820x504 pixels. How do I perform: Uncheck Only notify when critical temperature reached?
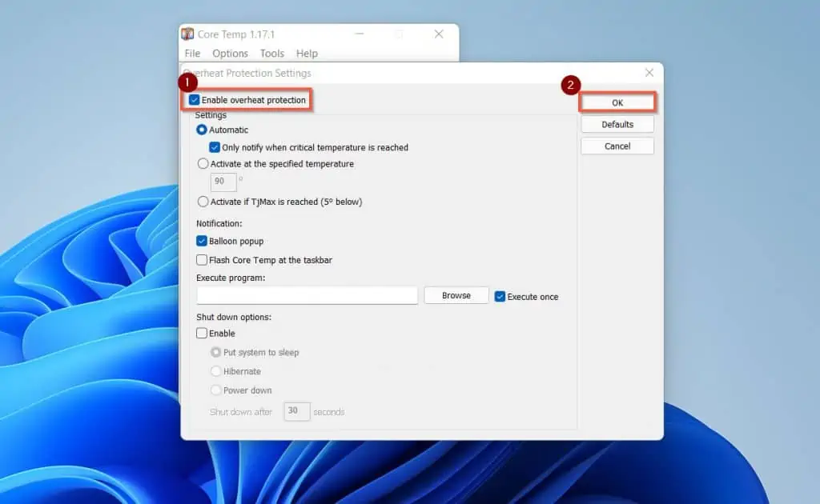[x=215, y=147]
